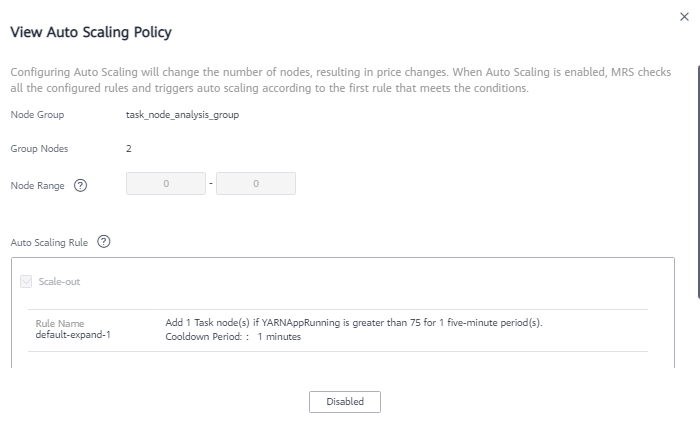700x422 pixels.
Task: Click the Configuring Auto Scaling description paragraph
Action: pos(341,80)
